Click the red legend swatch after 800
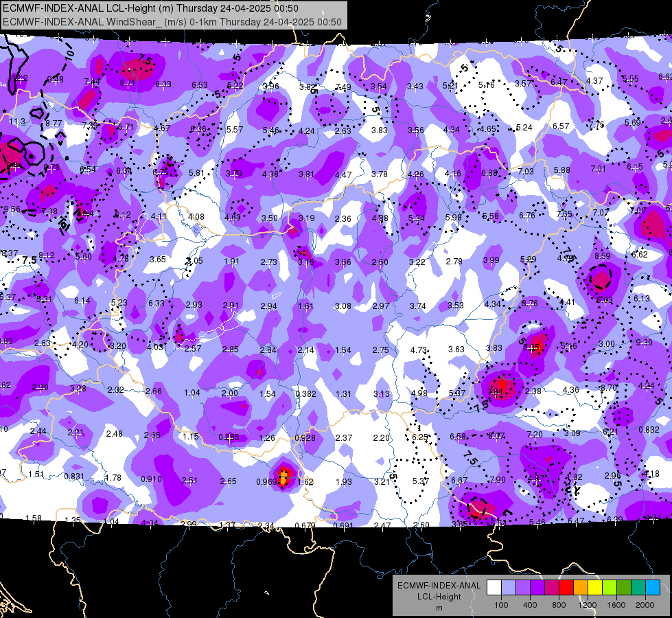Image resolution: width=672 pixels, height=618 pixels. click(x=566, y=588)
